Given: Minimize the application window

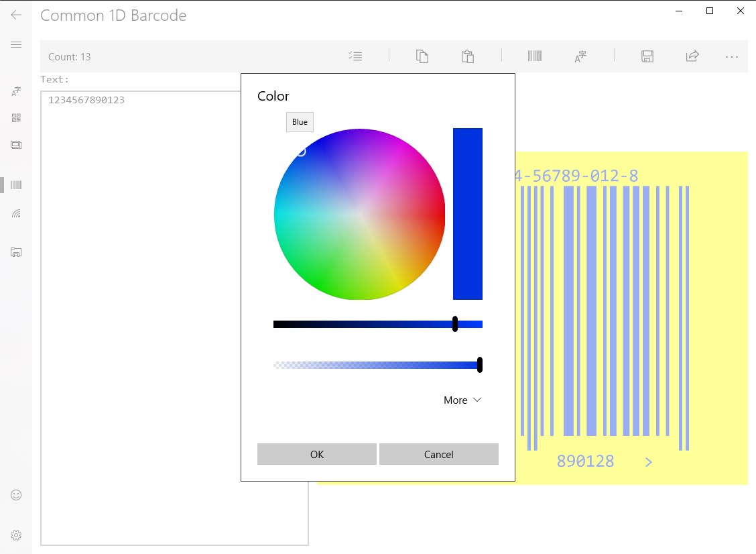Looking at the screenshot, I should 679,11.
